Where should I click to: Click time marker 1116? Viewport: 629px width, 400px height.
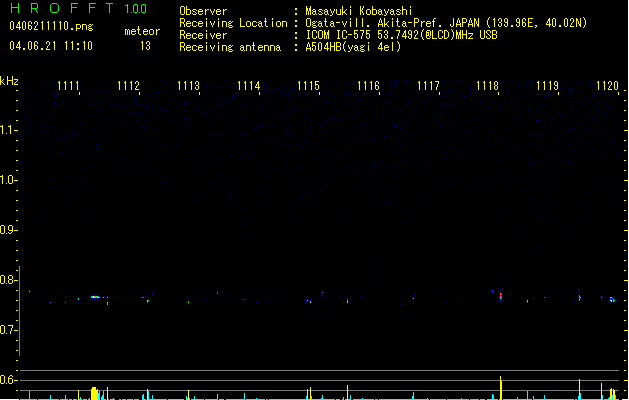pos(368,86)
